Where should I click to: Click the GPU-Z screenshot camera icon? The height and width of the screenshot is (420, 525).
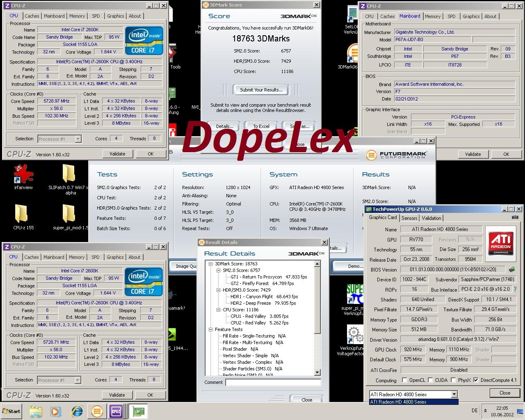coord(515,217)
